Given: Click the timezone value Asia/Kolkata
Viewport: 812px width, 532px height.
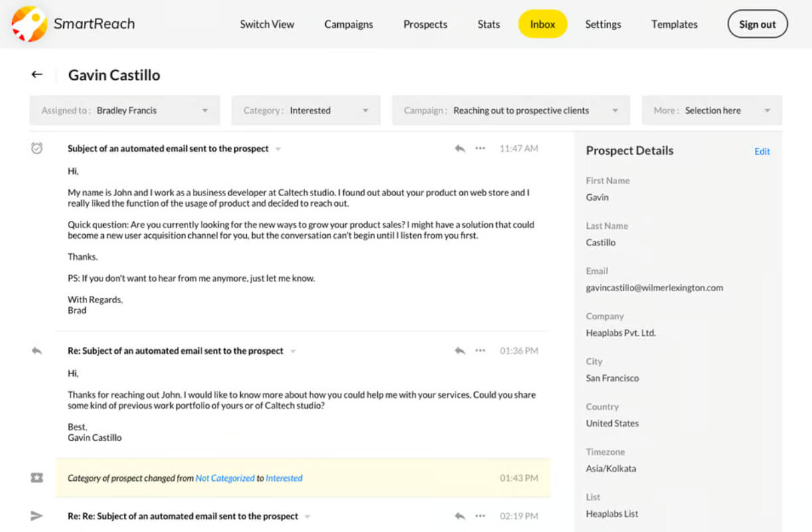Looking at the screenshot, I should click(610, 469).
